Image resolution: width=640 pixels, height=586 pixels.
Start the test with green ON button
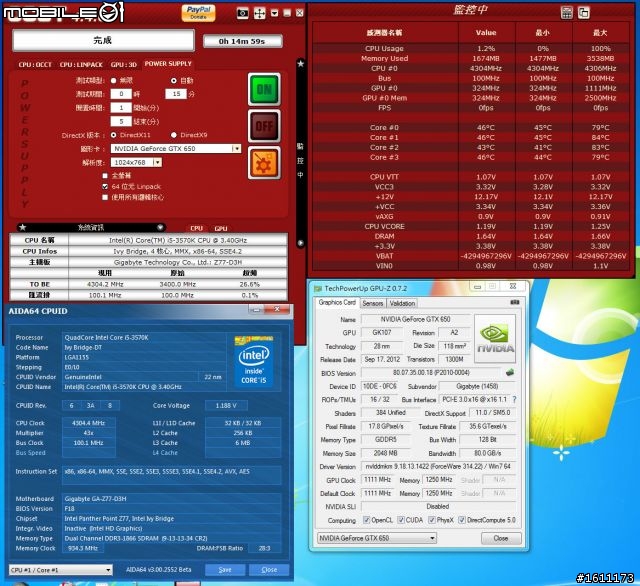pos(264,89)
